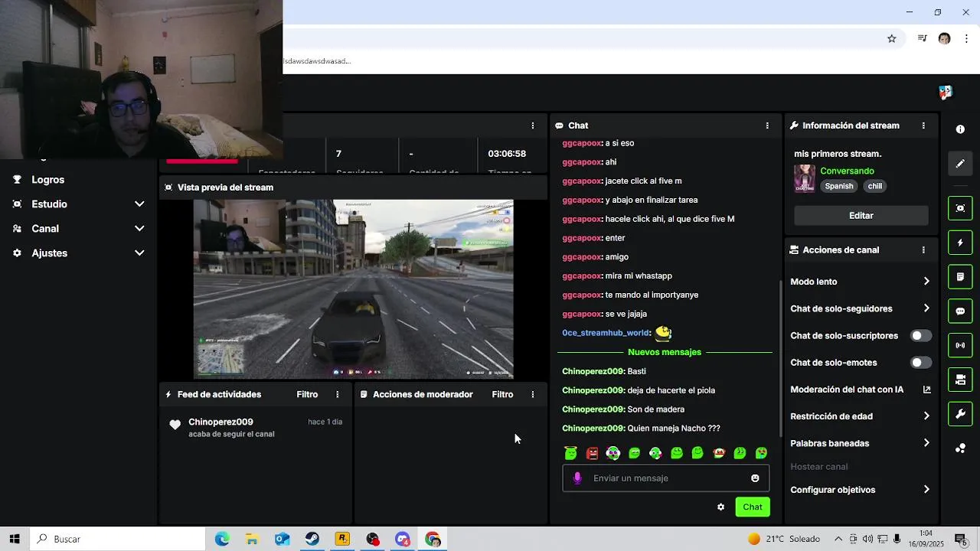
Task: Open Microsoft Edge from the taskbar
Action: pos(222,539)
